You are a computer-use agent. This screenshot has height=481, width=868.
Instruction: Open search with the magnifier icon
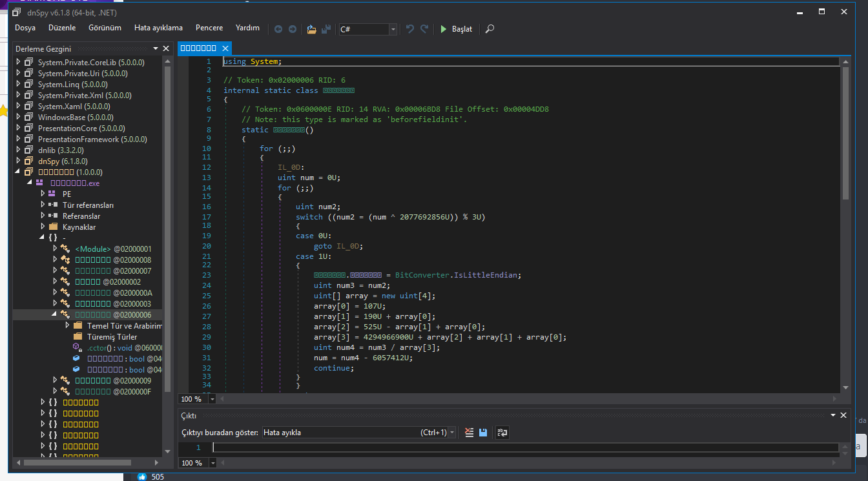pyautogui.click(x=490, y=29)
